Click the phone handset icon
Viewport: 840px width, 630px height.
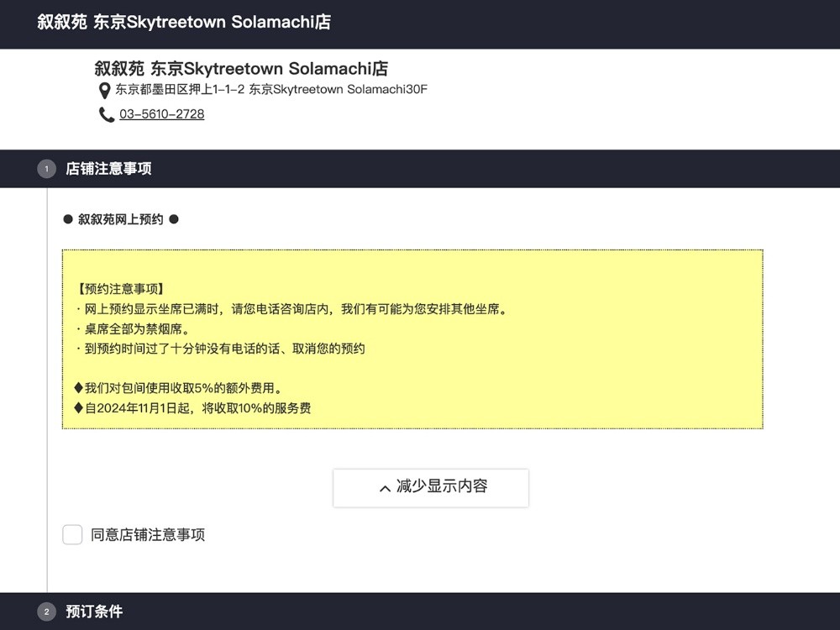(x=107, y=114)
